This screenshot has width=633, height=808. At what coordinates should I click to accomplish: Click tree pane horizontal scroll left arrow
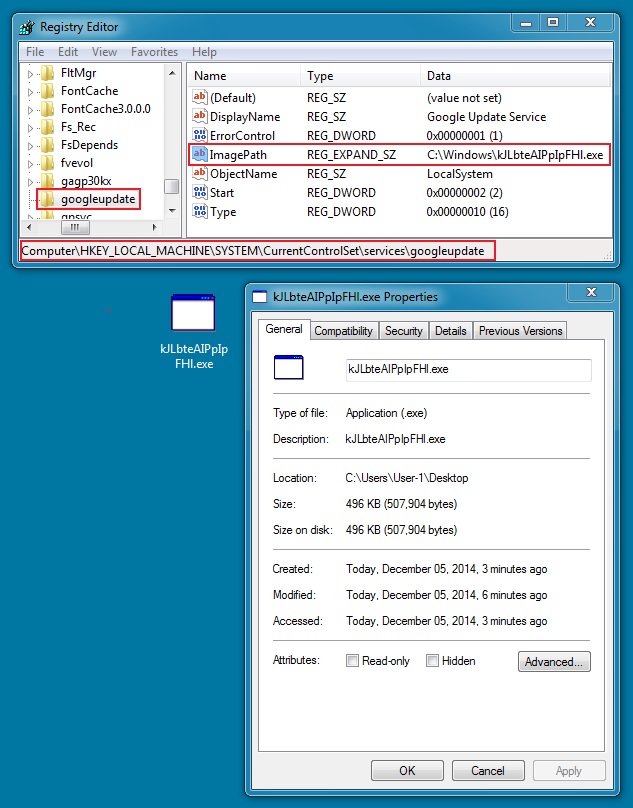coord(29,227)
